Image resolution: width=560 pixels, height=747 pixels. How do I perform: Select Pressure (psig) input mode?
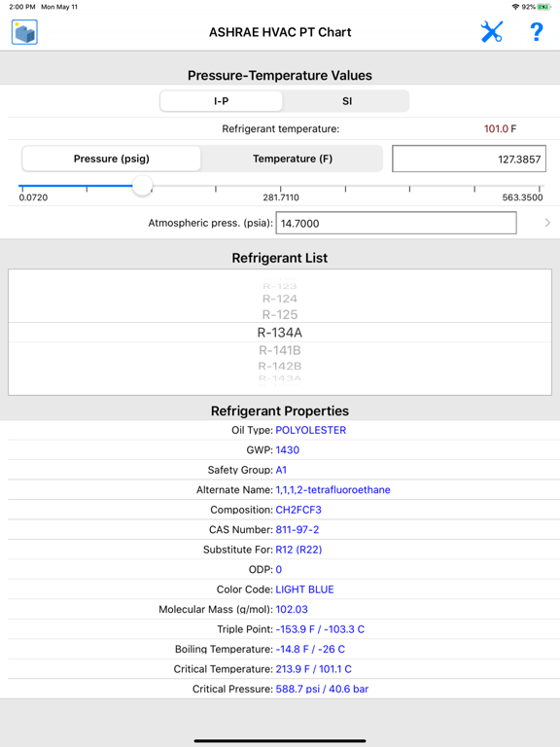(112, 159)
